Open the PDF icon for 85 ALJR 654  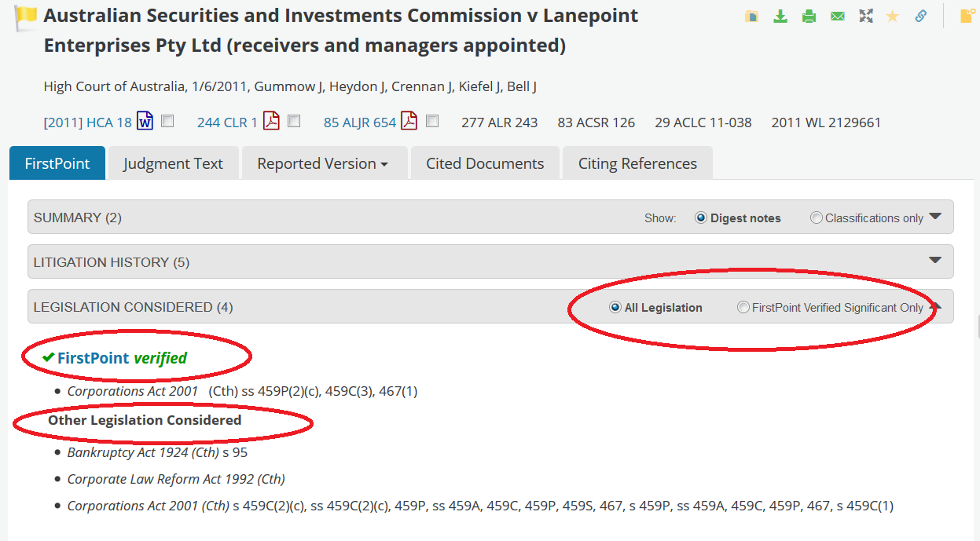(x=409, y=121)
